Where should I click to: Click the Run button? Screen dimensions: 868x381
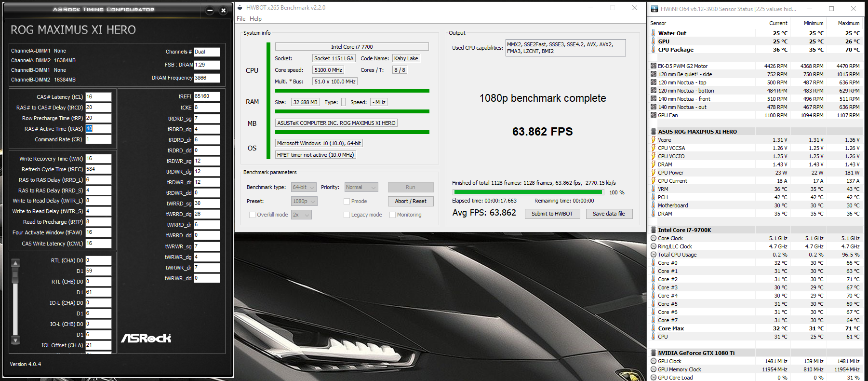(x=411, y=187)
